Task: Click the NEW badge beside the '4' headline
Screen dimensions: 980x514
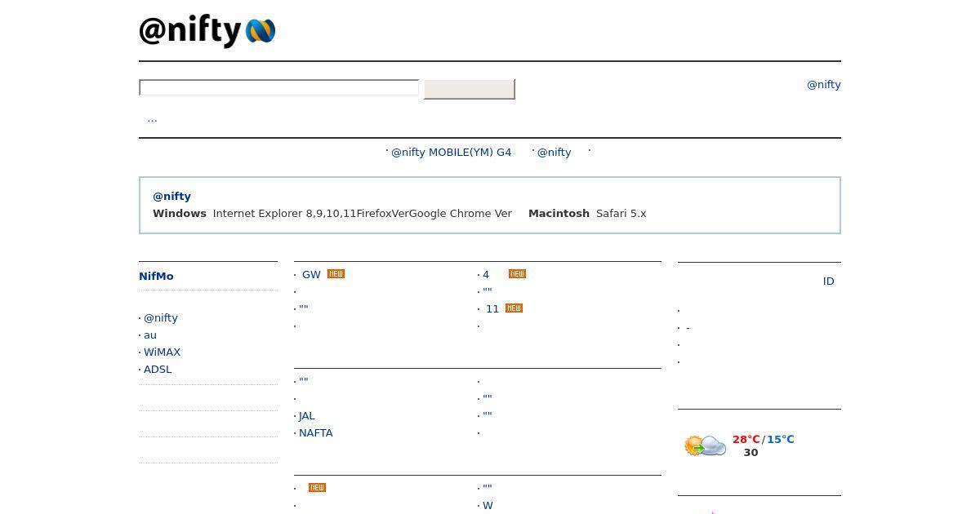Action: [x=517, y=274]
